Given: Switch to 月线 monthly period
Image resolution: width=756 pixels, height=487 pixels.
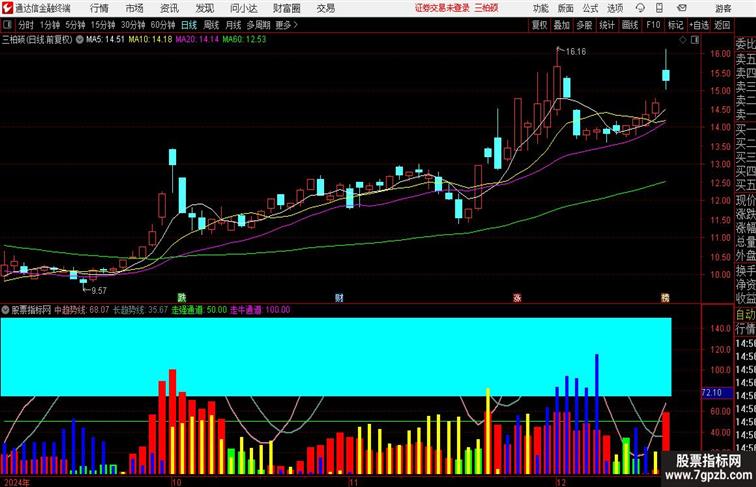Looking at the screenshot, I should pyautogui.click(x=233, y=25).
